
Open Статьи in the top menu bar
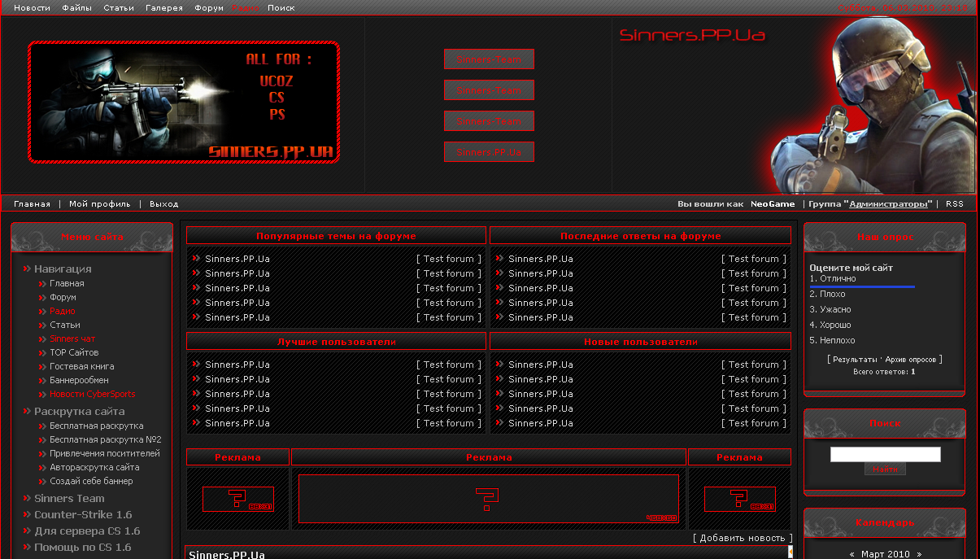[119, 7]
